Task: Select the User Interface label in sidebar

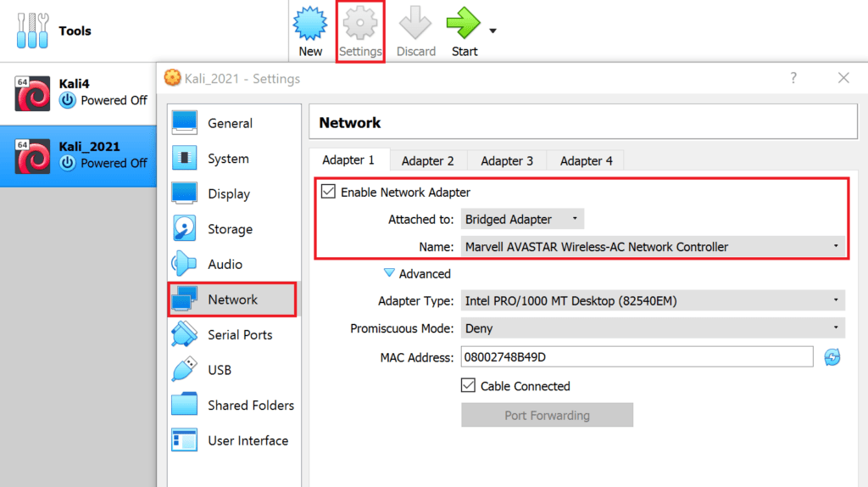Action: point(248,440)
